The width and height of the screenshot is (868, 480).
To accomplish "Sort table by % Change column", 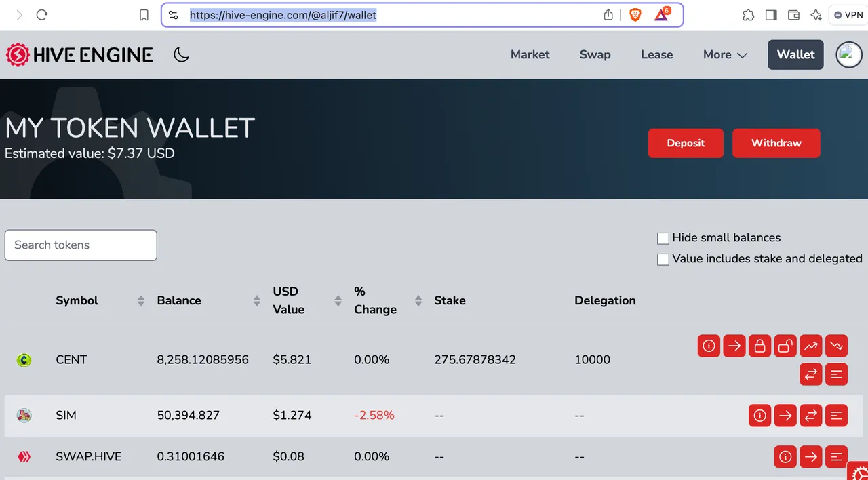I will coord(418,300).
